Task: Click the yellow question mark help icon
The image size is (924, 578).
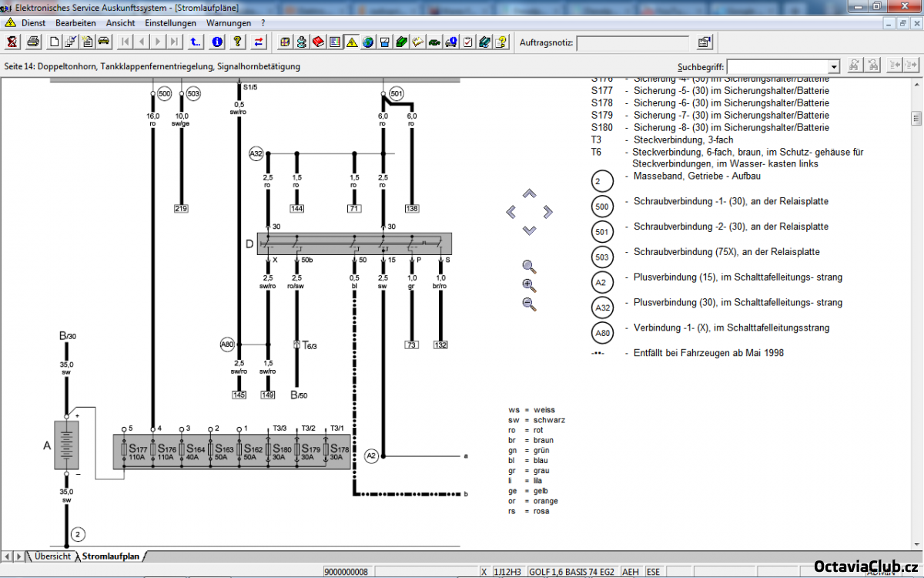Action: tap(238, 42)
